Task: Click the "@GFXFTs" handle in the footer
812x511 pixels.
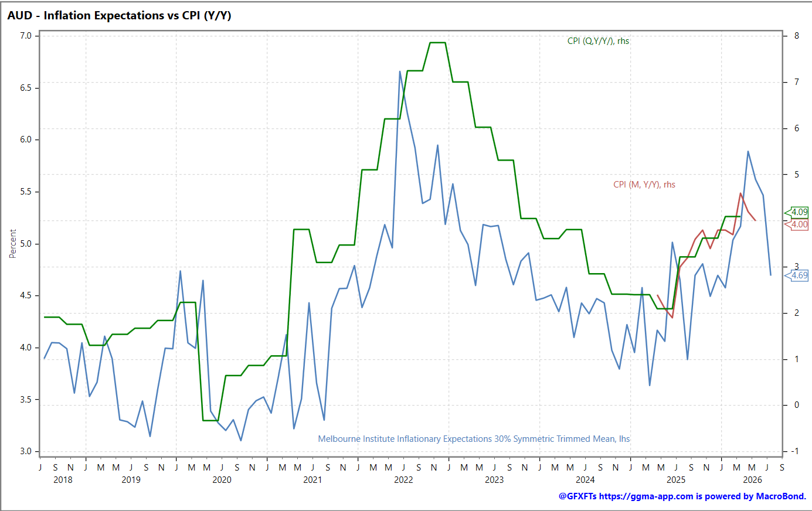Action: click(x=577, y=496)
